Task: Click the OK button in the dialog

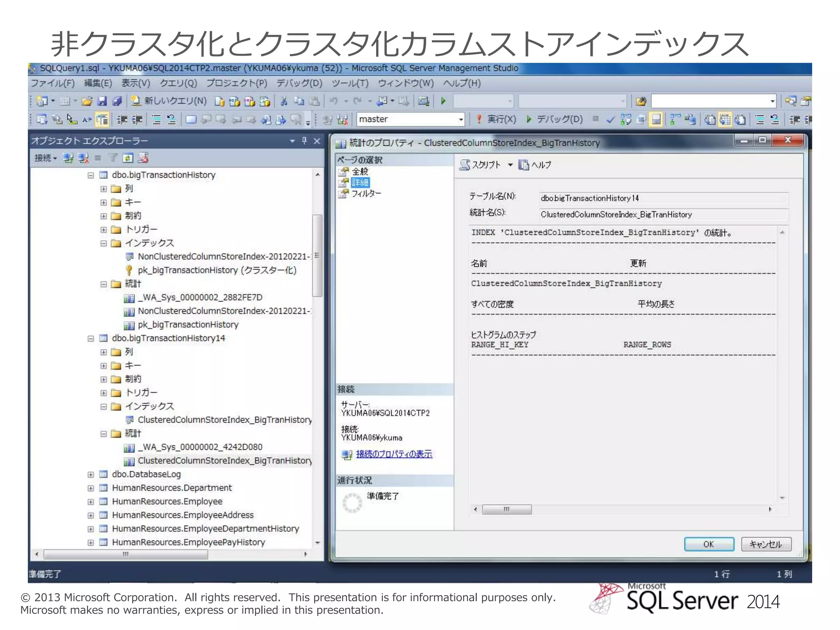Action: pyautogui.click(x=709, y=544)
